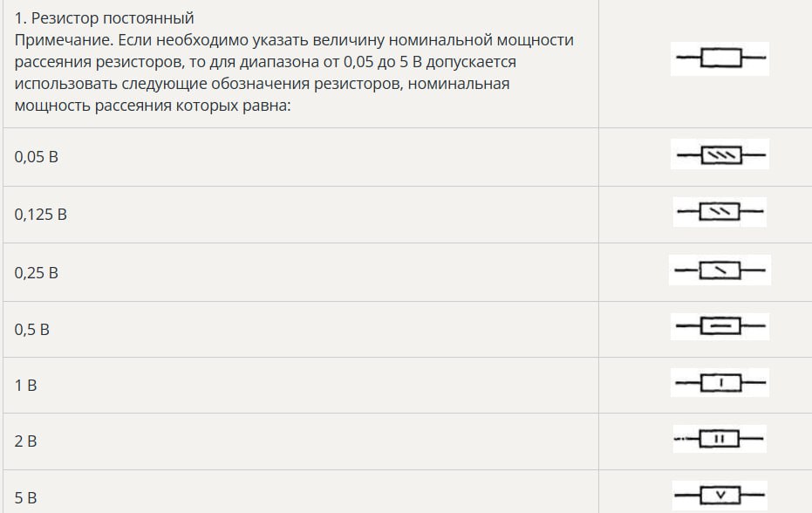Click the '0,05 В' row label
This screenshot has height=513, width=812.
pos(37,157)
